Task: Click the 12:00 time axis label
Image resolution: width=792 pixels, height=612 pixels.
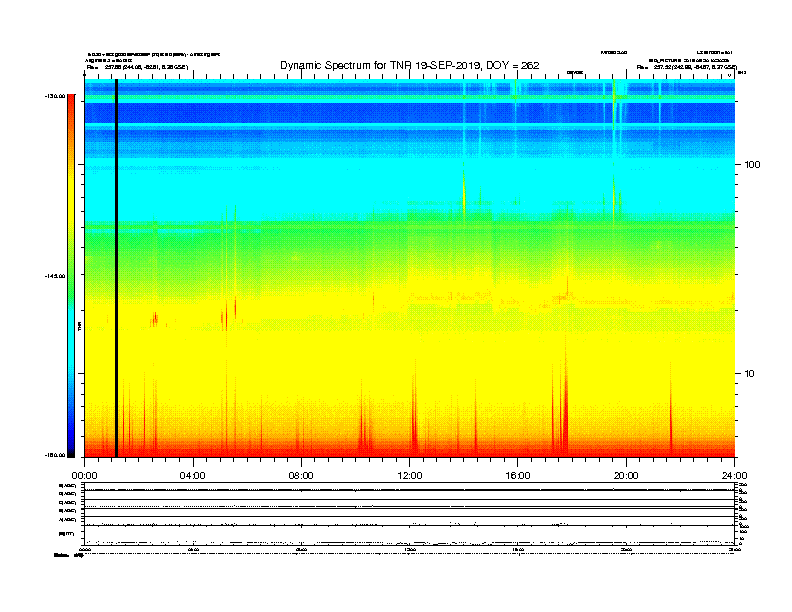Action: point(410,476)
